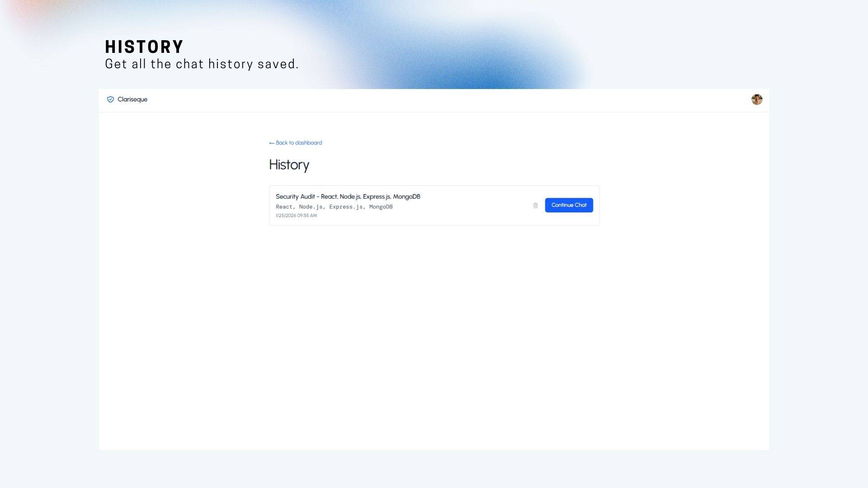Image resolution: width=868 pixels, height=488 pixels.
Task: Delete the Security Audit chat via trash icon
Action: point(535,206)
